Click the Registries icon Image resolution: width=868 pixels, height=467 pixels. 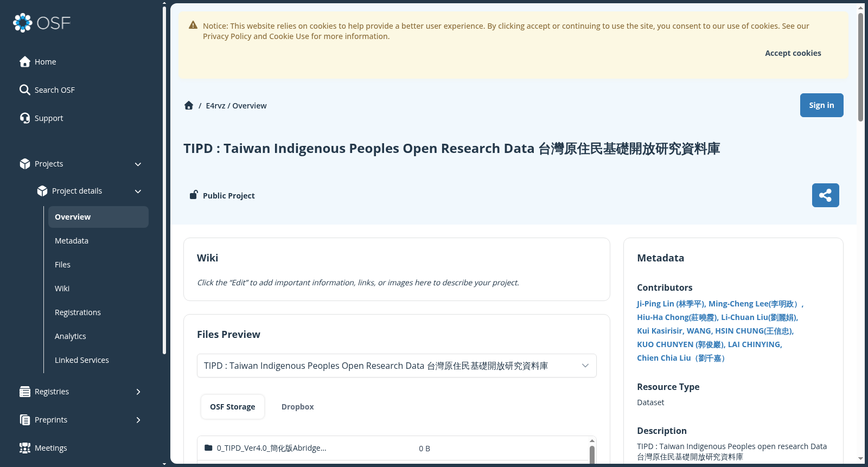click(24, 392)
